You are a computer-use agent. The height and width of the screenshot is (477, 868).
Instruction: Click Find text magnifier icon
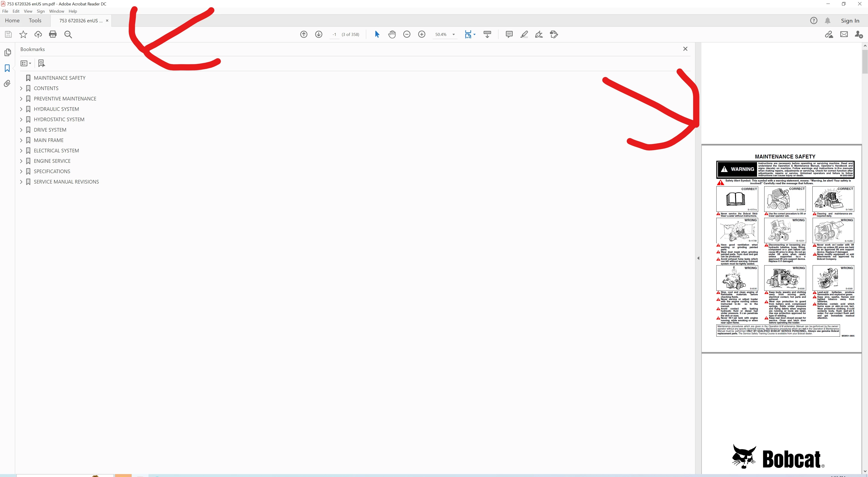coord(68,34)
